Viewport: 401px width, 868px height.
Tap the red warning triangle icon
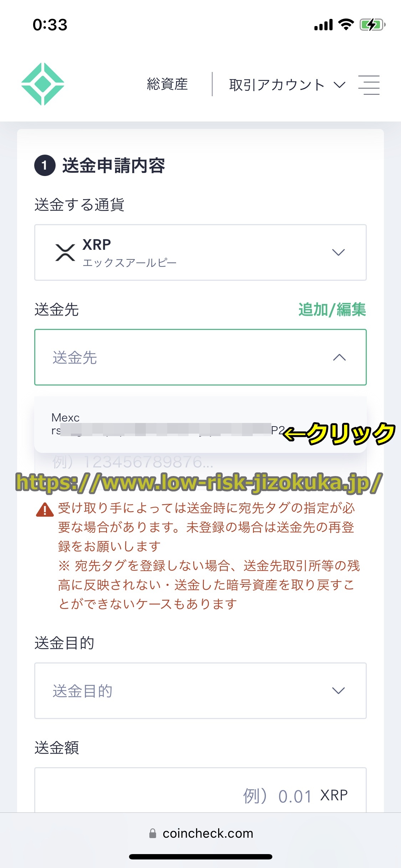(45, 510)
